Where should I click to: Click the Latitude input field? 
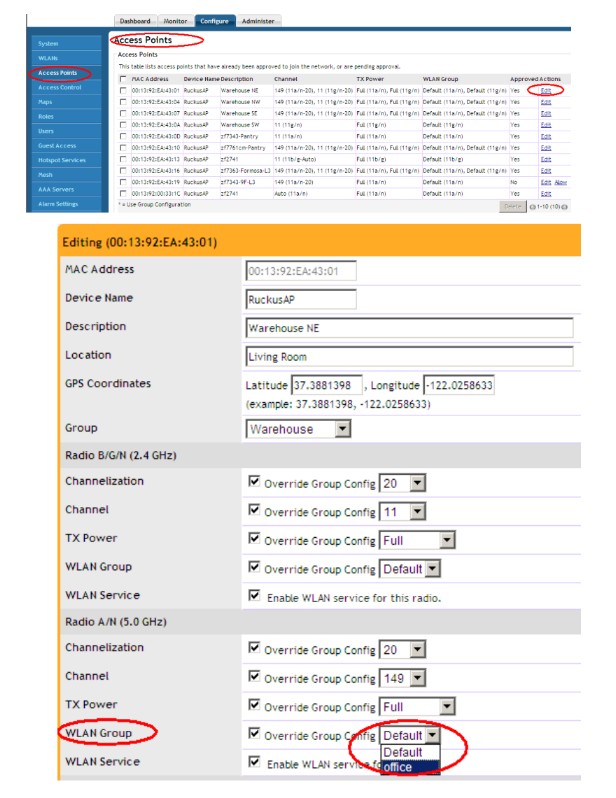pyautogui.click(x=326, y=385)
